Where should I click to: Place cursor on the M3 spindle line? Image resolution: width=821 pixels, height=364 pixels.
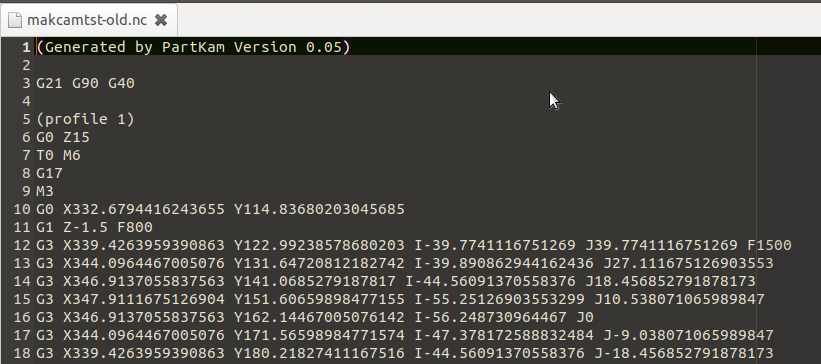click(45, 192)
